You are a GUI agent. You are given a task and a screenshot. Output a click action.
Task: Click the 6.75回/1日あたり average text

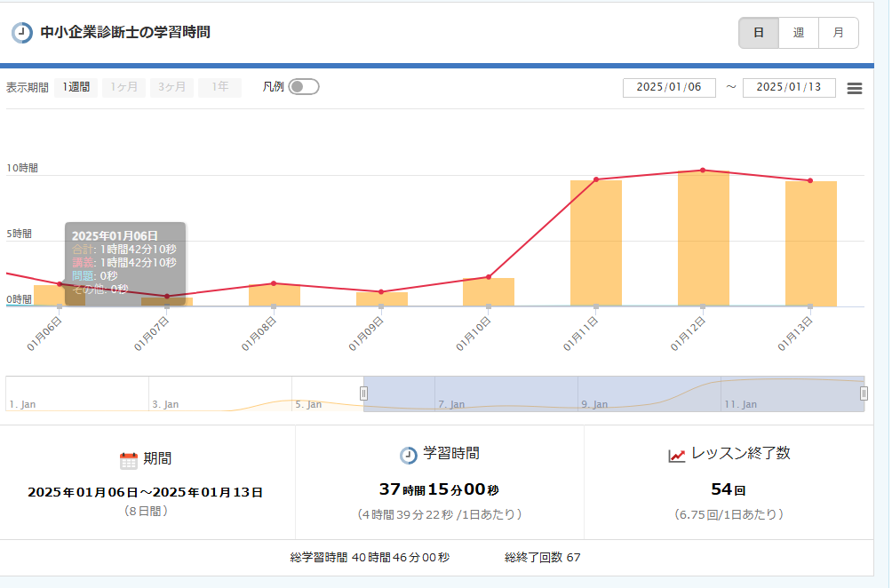point(729,514)
